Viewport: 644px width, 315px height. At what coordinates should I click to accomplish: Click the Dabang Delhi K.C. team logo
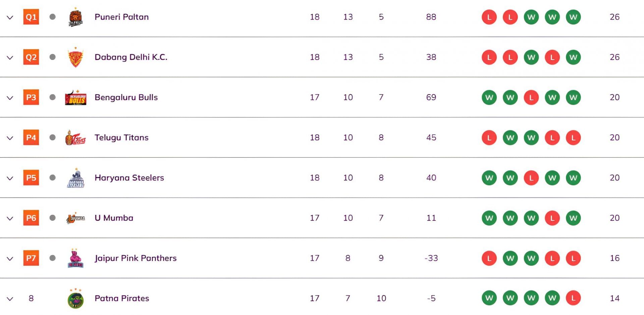pyautogui.click(x=75, y=57)
